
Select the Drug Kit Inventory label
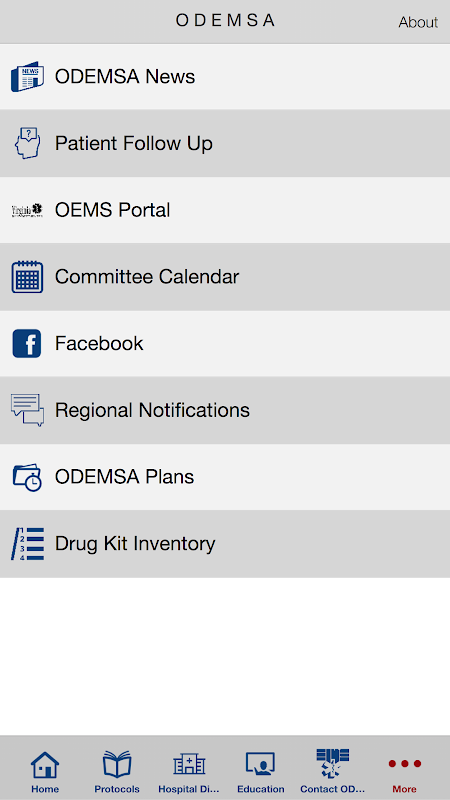pos(135,544)
